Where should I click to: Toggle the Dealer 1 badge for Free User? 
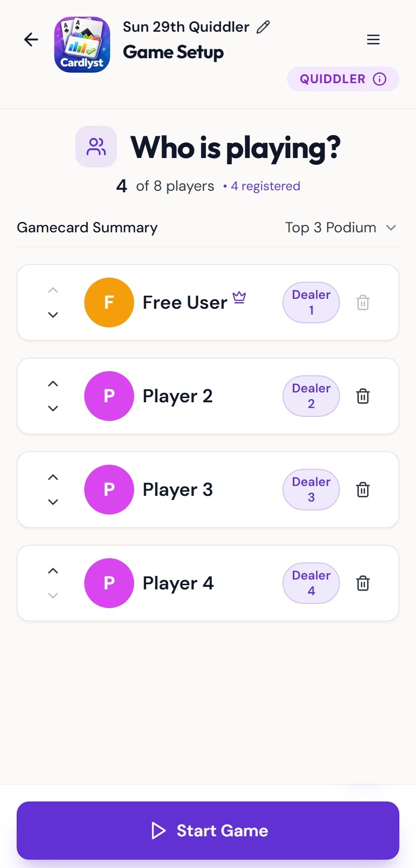coord(311,303)
